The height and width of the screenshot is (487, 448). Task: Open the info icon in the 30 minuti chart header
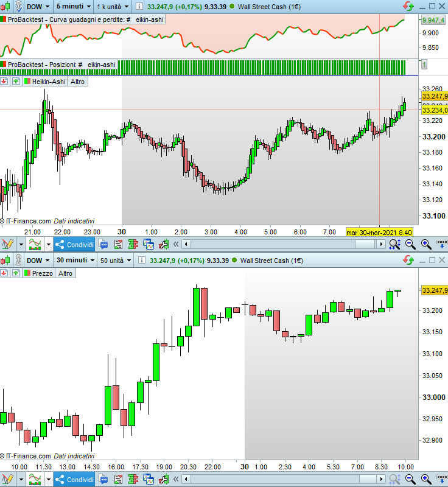[142, 261]
